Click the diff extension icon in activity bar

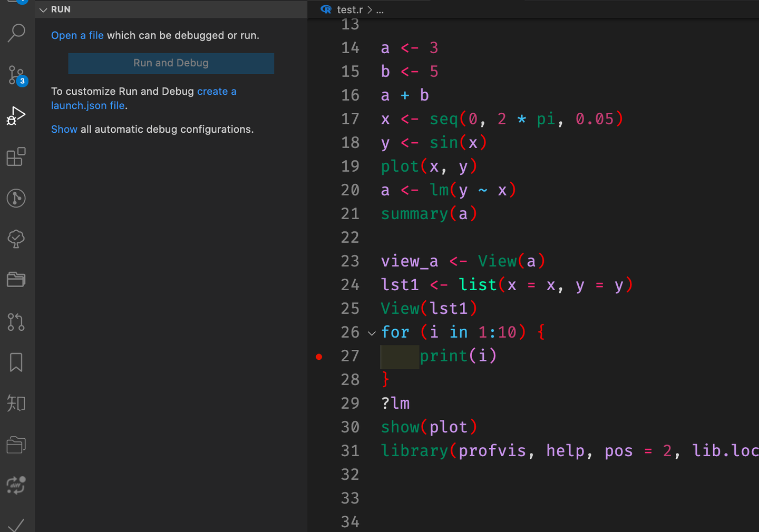pyautogui.click(x=16, y=485)
